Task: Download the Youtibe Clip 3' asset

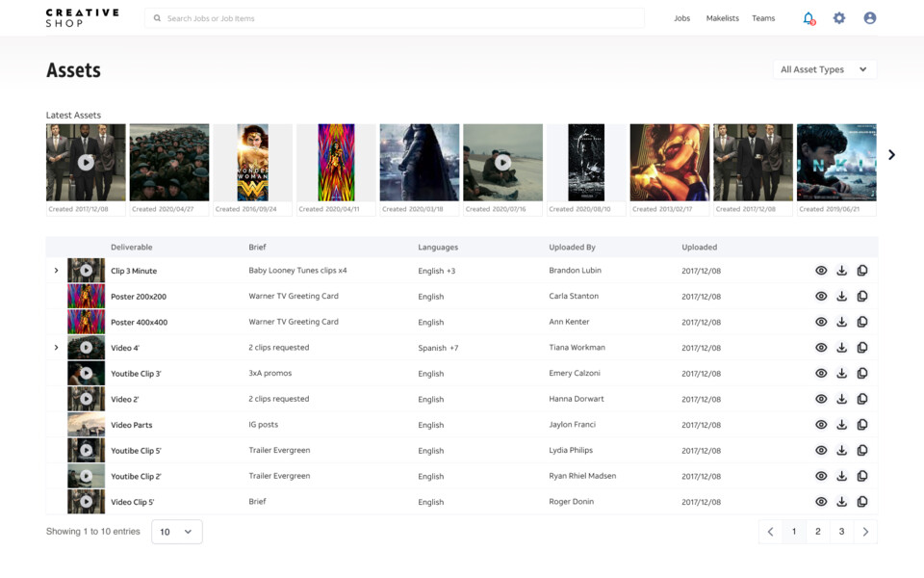Action: click(x=841, y=374)
